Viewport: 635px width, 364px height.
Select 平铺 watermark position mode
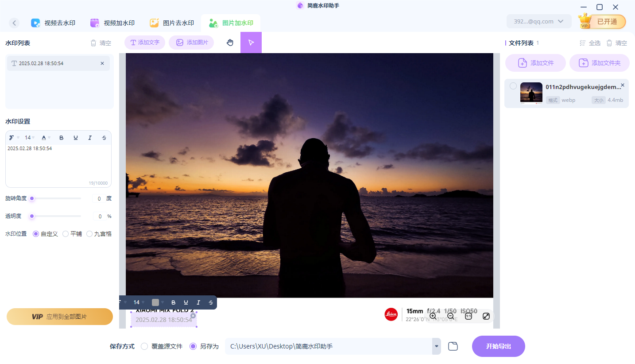pyautogui.click(x=65, y=233)
